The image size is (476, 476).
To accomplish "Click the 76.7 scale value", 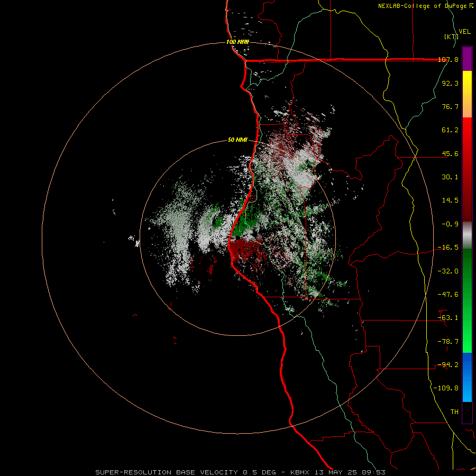I will tap(450, 106).
